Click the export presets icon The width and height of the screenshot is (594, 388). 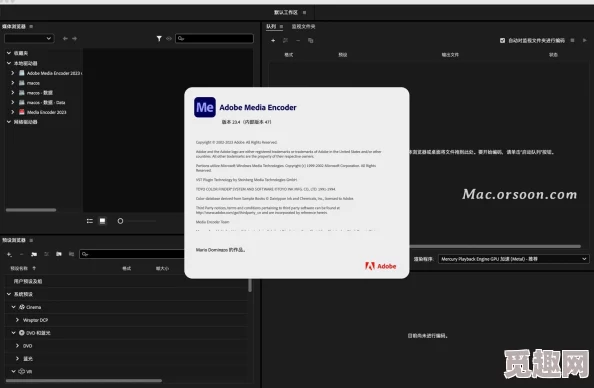click(x=71, y=254)
